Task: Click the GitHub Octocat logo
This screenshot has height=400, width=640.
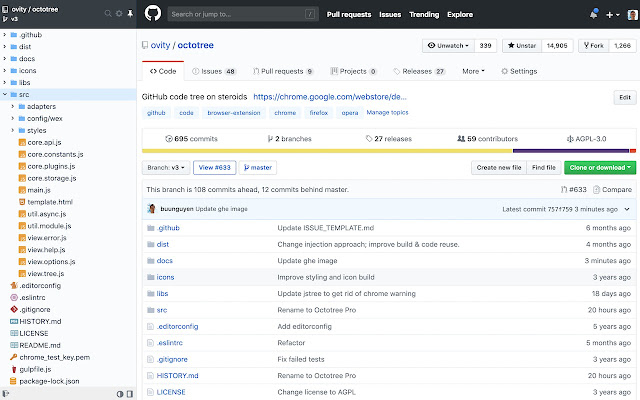Action: pos(152,14)
